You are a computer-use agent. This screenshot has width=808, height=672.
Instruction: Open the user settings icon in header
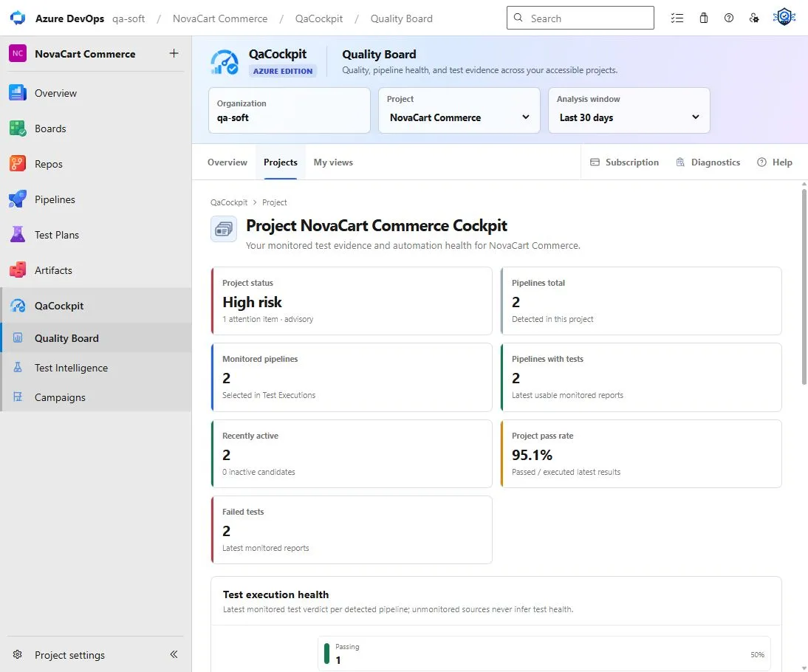click(x=754, y=18)
